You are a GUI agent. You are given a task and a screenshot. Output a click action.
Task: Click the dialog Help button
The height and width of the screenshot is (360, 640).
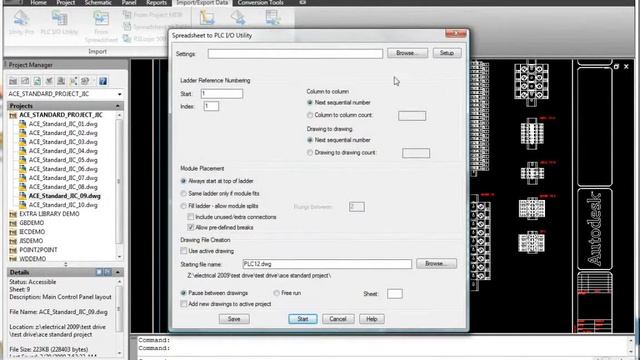371,319
